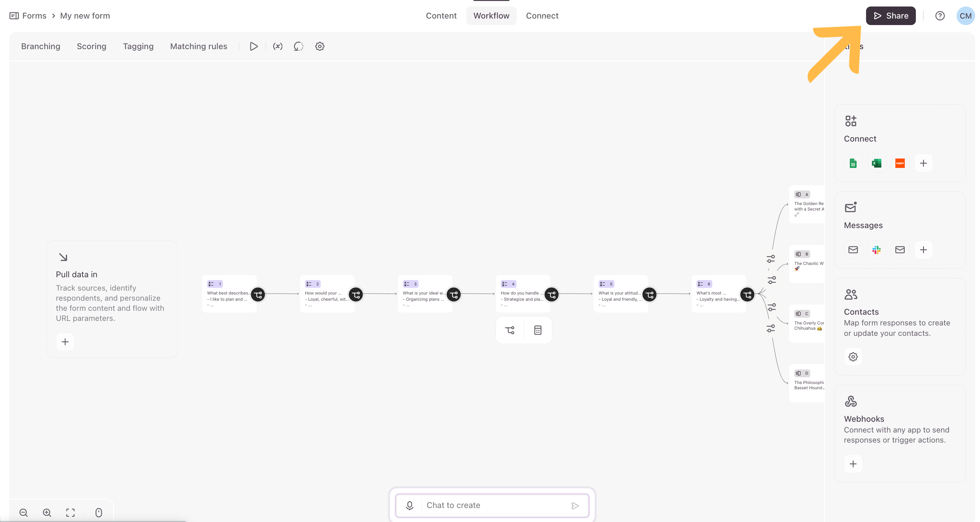Open the Contacts settings gear
The image size is (980, 522).
(x=853, y=357)
